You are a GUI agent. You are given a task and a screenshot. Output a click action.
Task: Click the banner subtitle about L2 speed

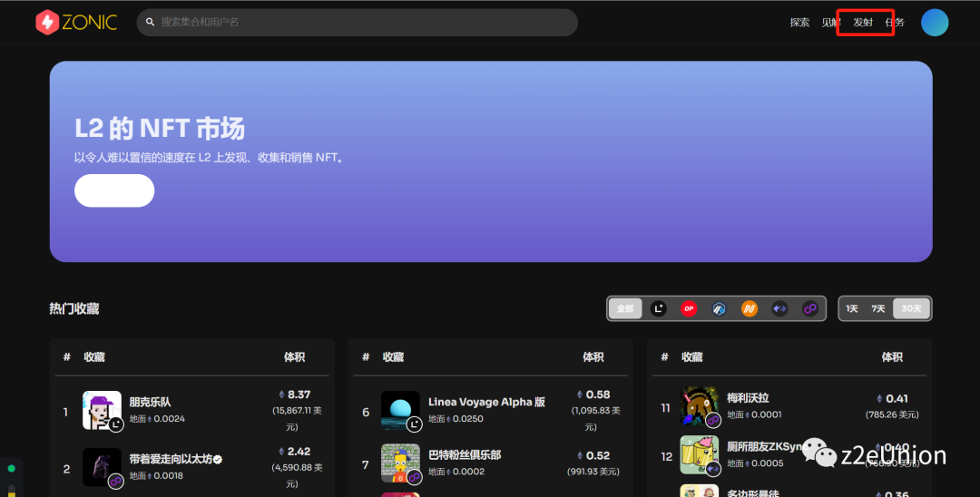(210, 158)
